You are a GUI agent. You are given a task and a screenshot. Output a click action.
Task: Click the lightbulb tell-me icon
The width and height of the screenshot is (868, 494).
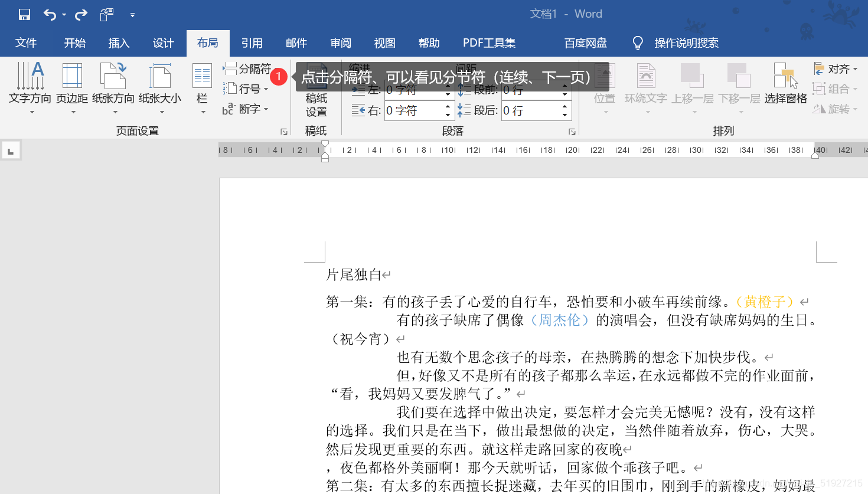[x=638, y=42]
